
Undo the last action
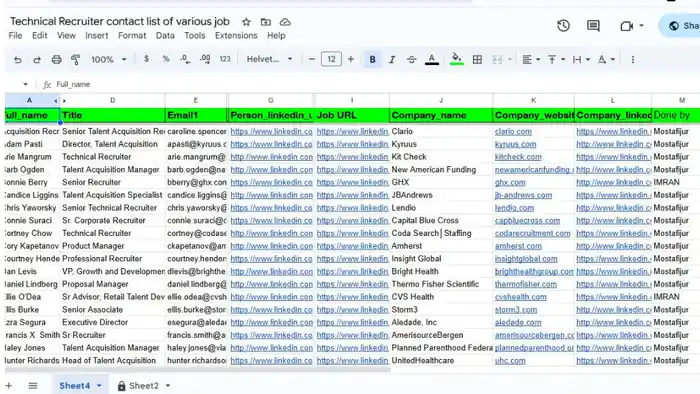17,59
